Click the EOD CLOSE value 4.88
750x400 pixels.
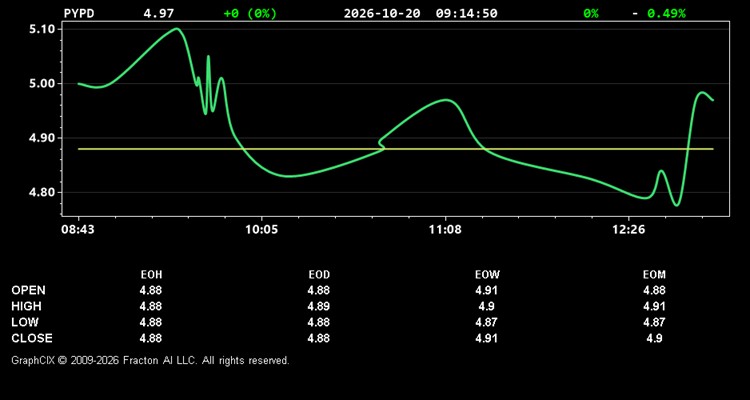(x=319, y=338)
